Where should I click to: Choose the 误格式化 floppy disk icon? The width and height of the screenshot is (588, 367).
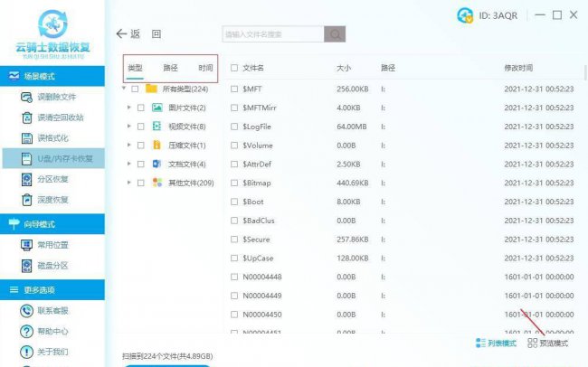26,138
